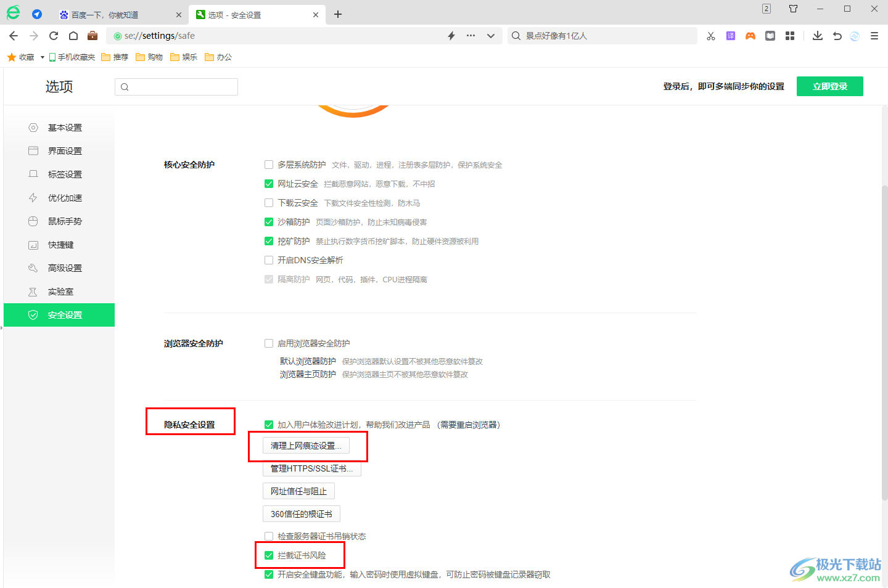Open the 办公 bookmark folder

click(x=218, y=57)
